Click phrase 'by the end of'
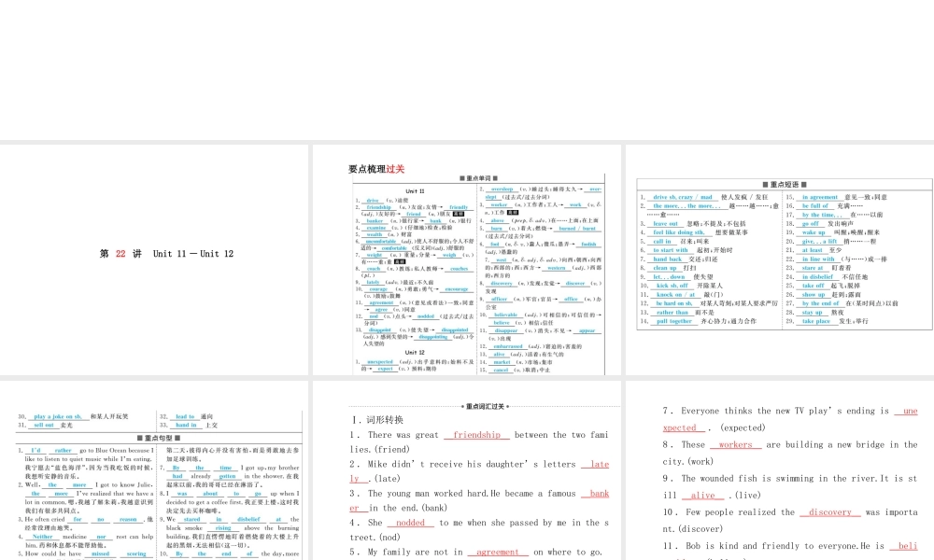Image resolution: width=934 pixels, height=560 pixels. tap(820, 303)
